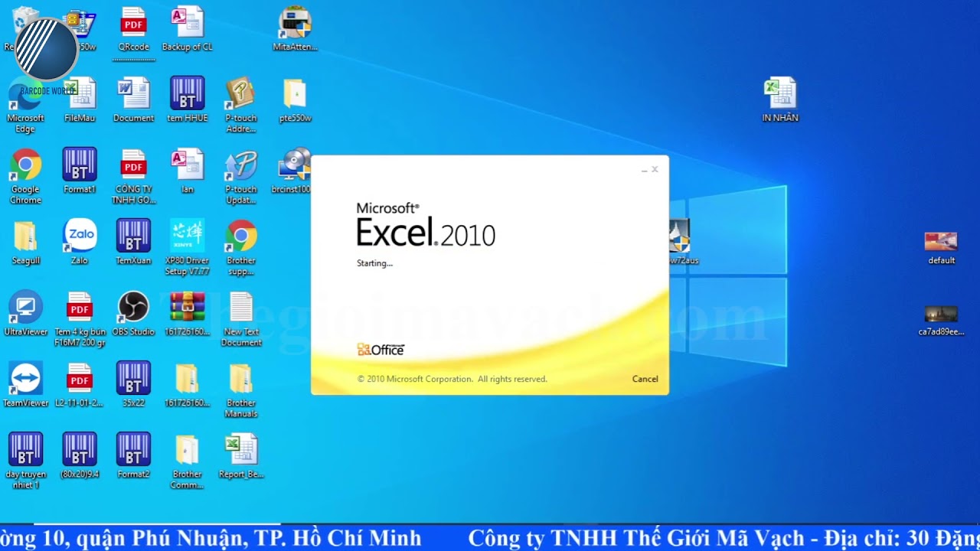Screen dimensions: 980x551
Task: Select the brcinst100 installer icon
Action: tap(293, 172)
